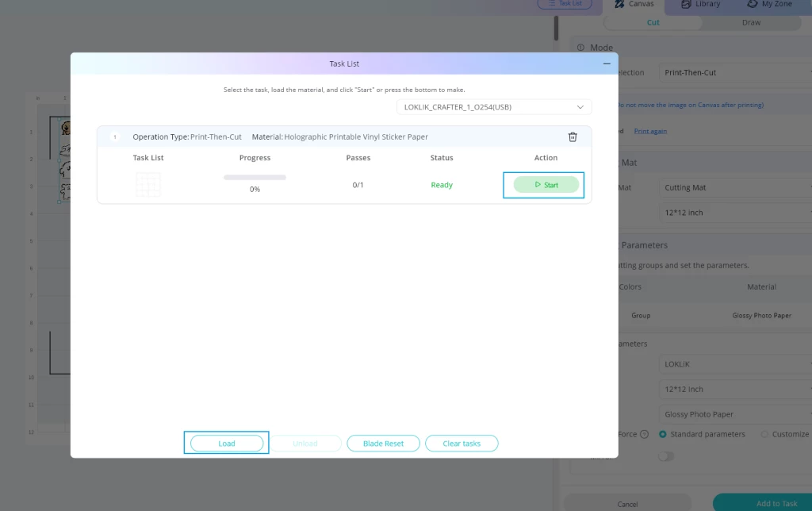Screen dimensions: 812x511
Task: Click the task progress bar at 0%
Action: pos(255,177)
